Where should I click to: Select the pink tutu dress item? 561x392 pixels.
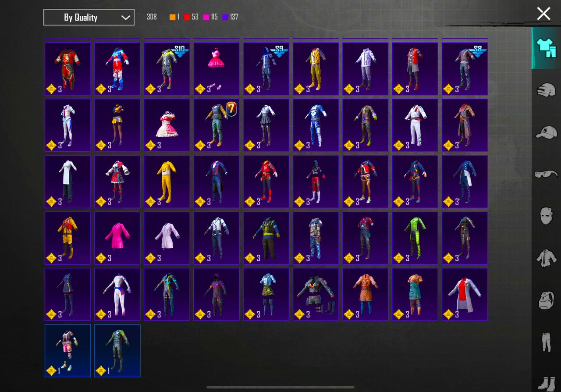click(217, 69)
